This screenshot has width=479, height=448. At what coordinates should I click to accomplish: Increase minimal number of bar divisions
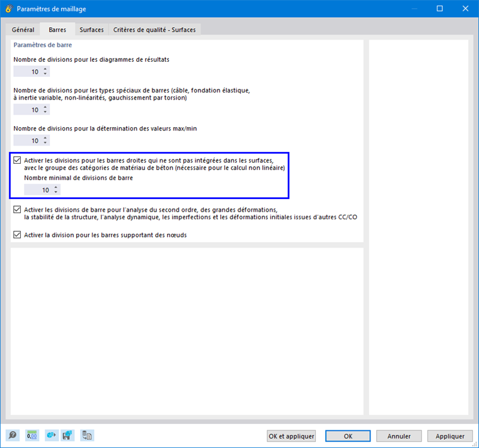point(56,188)
